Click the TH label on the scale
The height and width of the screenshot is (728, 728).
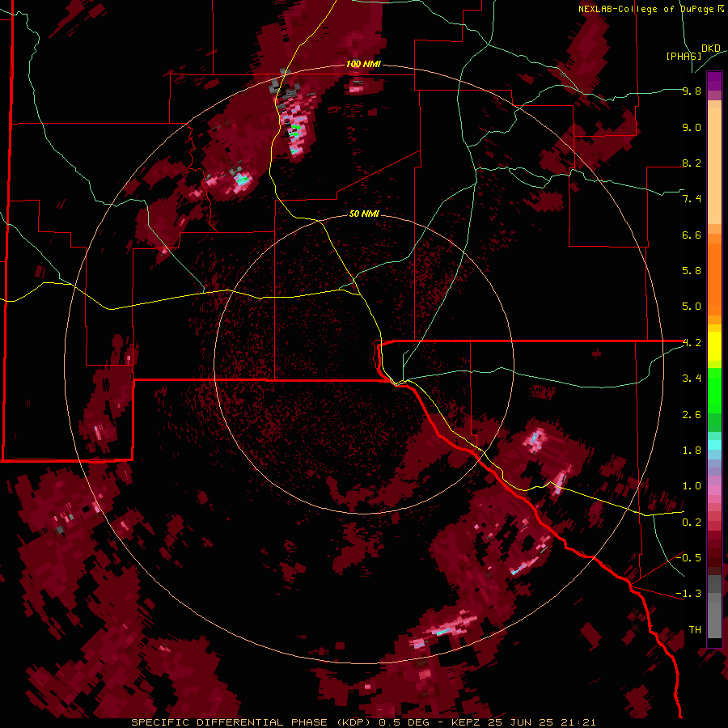coord(695,630)
